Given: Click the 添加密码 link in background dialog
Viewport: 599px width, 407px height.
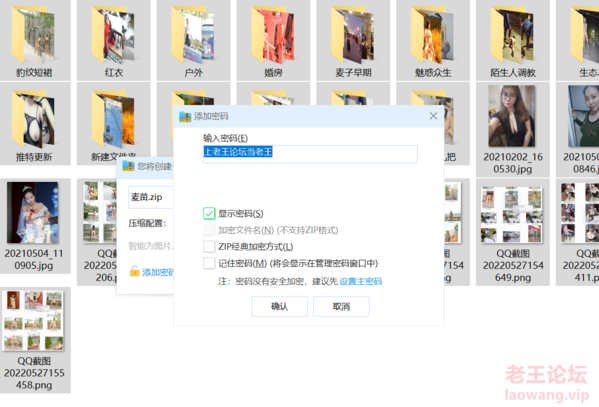Looking at the screenshot, I should pyautogui.click(x=158, y=272).
